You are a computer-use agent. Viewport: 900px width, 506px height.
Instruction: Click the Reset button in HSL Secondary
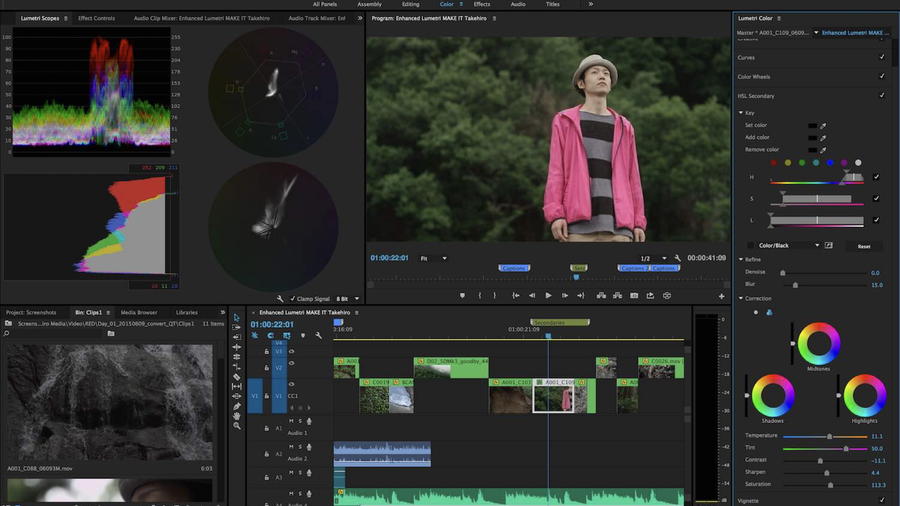(864, 246)
